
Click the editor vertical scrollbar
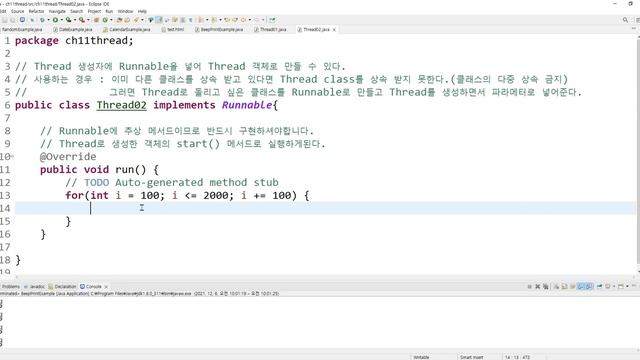638,151
